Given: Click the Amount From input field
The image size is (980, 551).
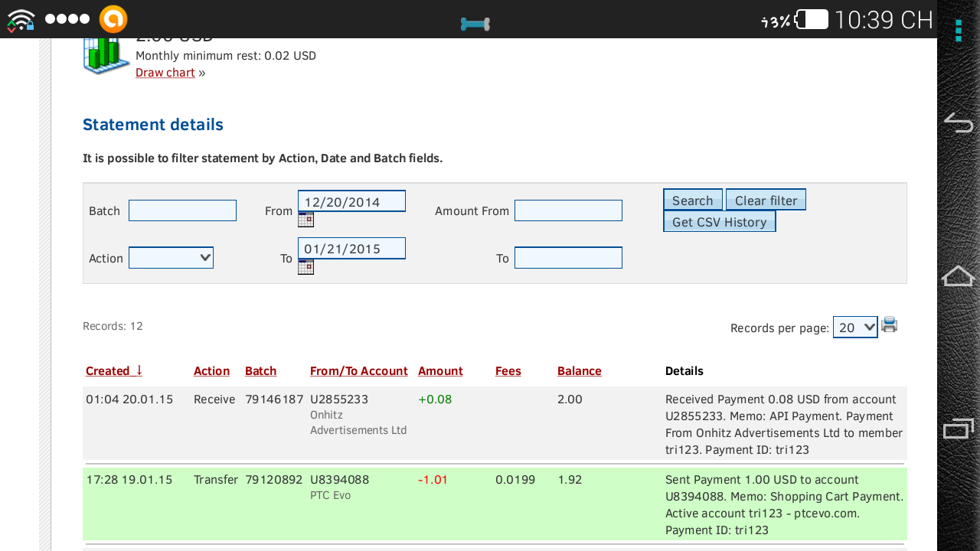Looking at the screenshot, I should (568, 210).
